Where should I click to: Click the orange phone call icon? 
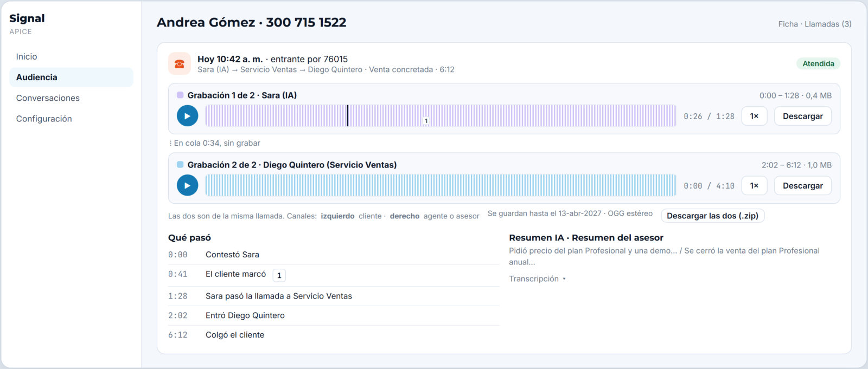(180, 63)
